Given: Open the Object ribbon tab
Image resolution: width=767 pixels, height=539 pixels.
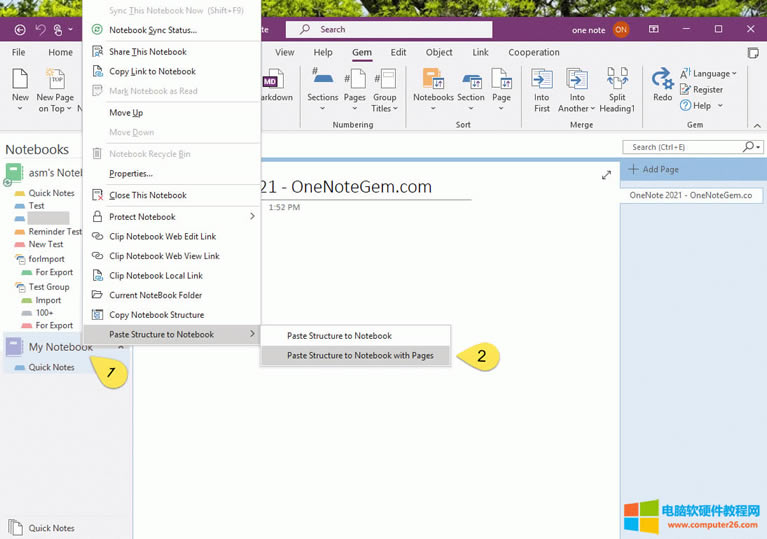Looking at the screenshot, I should [439, 52].
